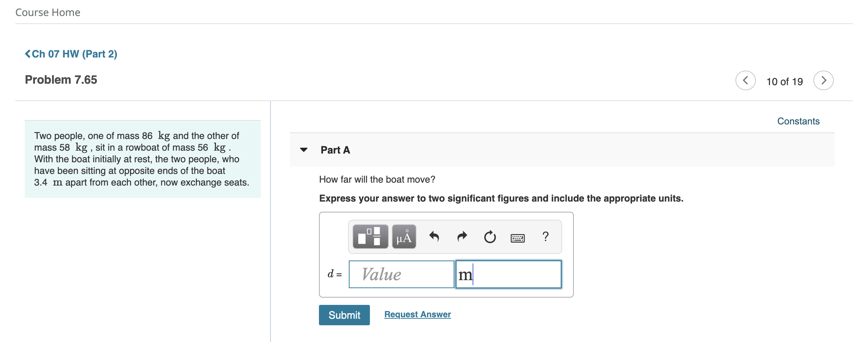Screen dimensions: 868x342
Task: Open the symbols µÅ palette
Action: tap(404, 236)
